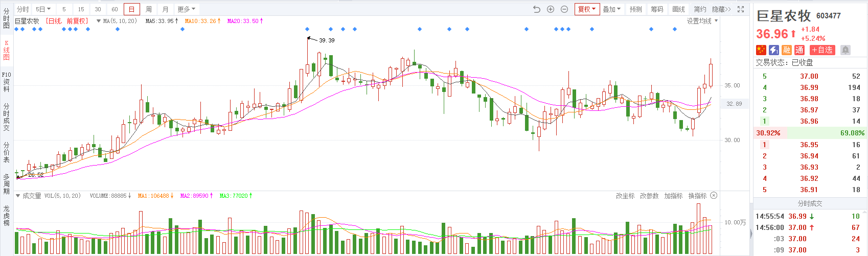868x256 pixels.
Task: Add stock with the +自选 button
Action: point(823,50)
